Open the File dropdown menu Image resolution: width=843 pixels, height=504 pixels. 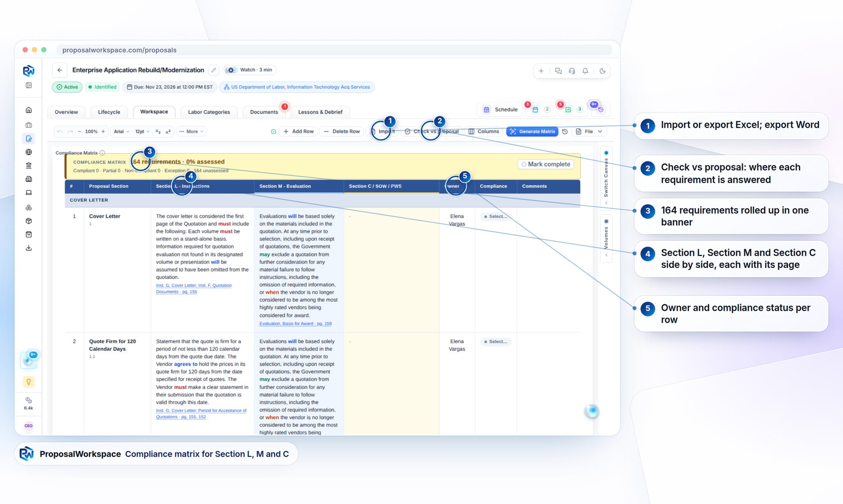pos(589,131)
